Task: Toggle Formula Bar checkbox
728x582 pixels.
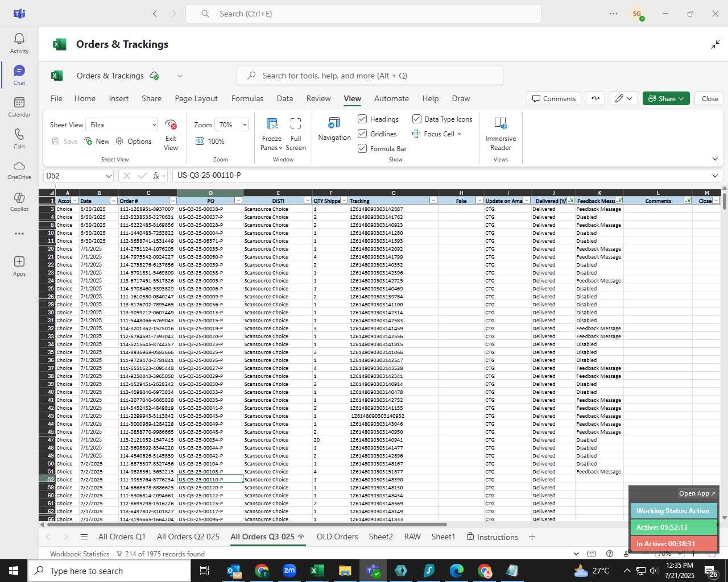Action: 362,148
